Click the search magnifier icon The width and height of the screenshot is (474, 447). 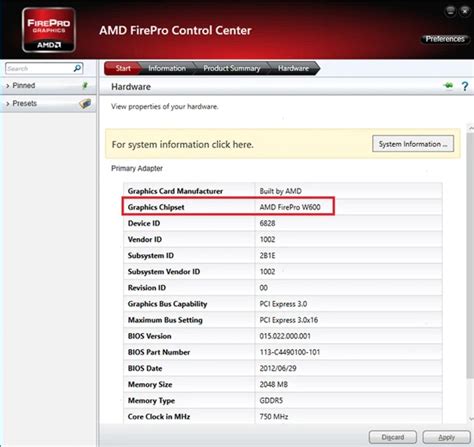77,68
